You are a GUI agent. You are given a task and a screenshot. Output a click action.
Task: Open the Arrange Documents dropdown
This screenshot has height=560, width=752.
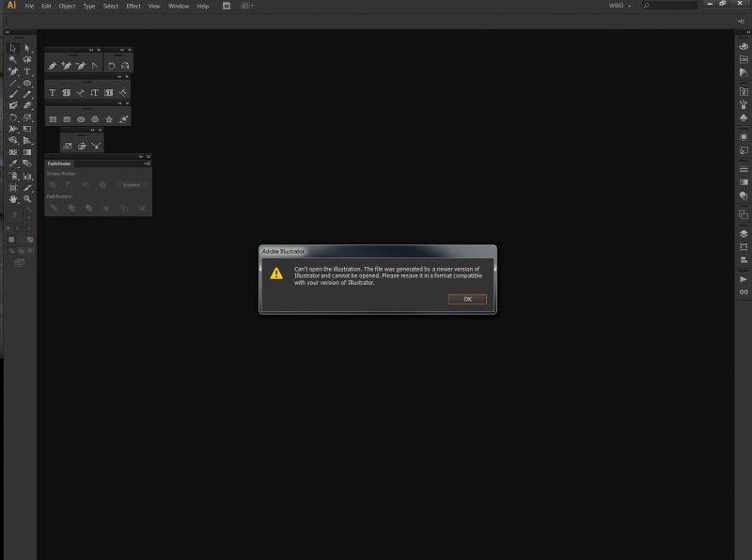click(x=247, y=6)
